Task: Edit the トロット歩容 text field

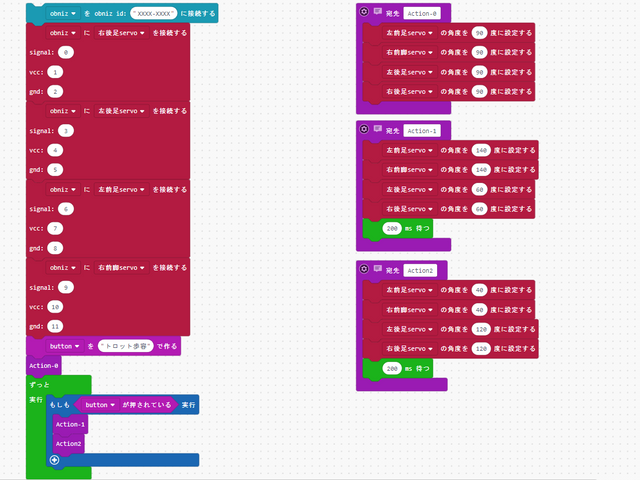Action: (x=129, y=346)
